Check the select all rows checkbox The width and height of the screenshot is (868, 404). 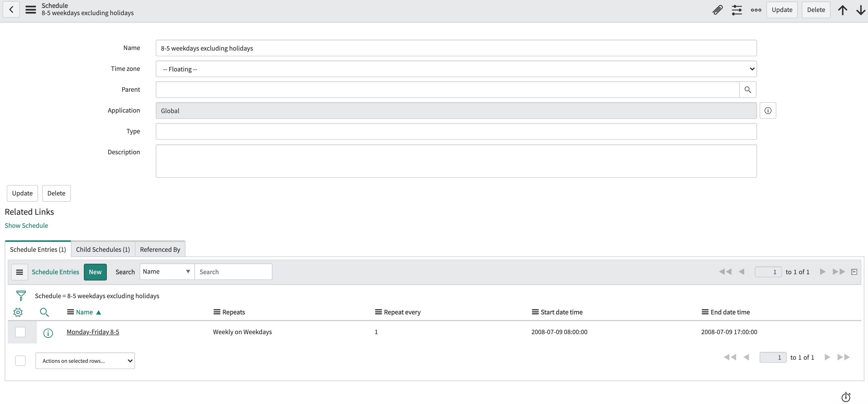tap(20, 360)
